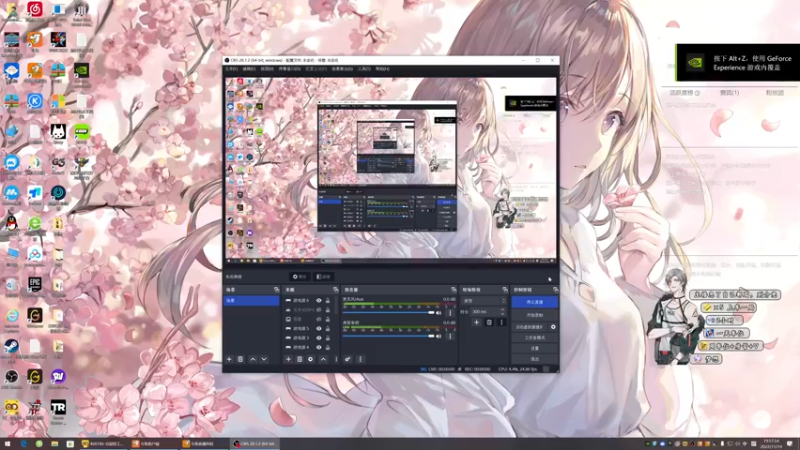Viewport: 800px width, 450px height.
Task: Toggle lock on 游戏源 3 source
Action: click(328, 338)
